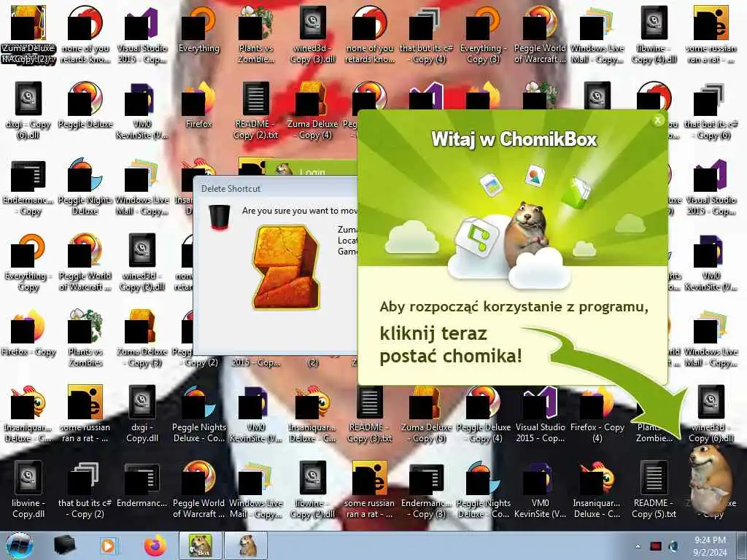Select the Zuma Deluxe - Copy (3) shortcut
747x560 pixels.
click(x=142, y=338)
